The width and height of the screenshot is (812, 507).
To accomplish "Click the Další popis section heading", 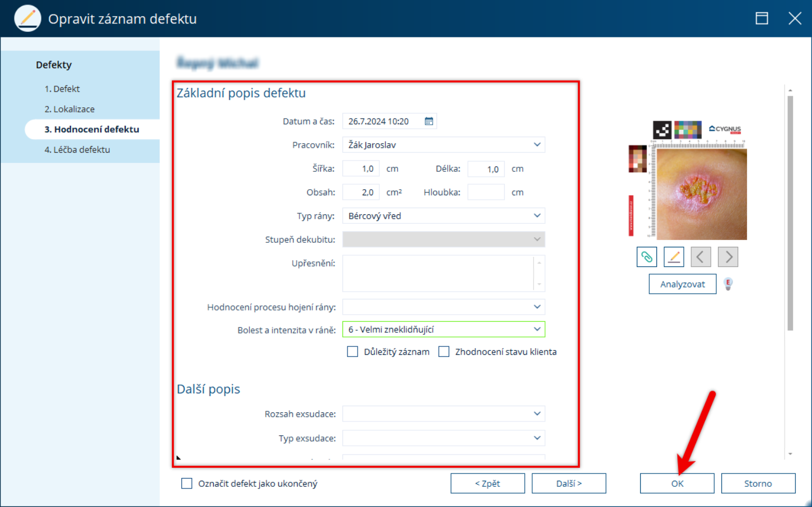I will point(208,389).
